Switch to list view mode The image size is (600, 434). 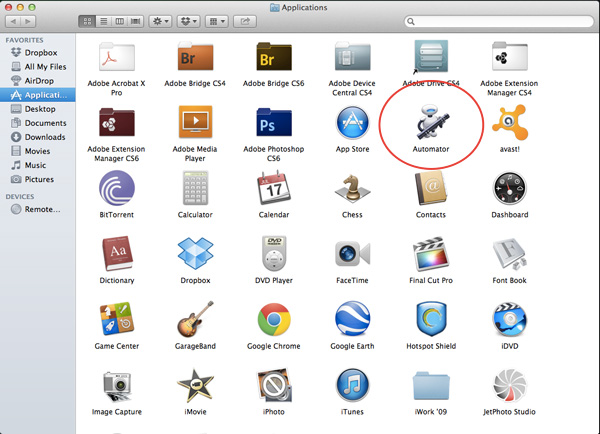103,21
